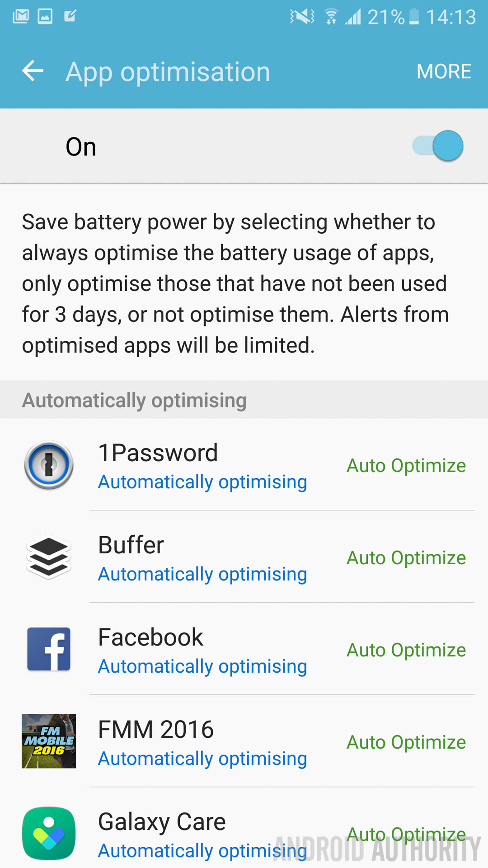This screenshot has height=868, width=488.
Task: Tap the battery status icon
Action: (x=414, y=17)
